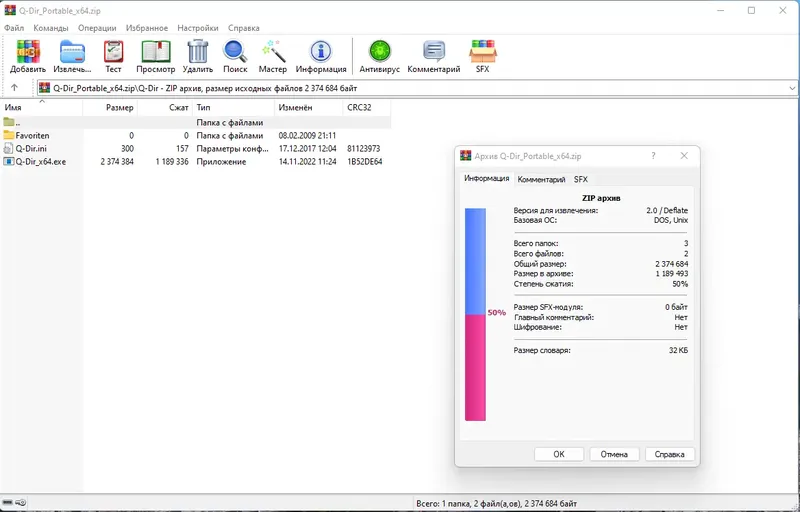
Task: Select the Q-Dir_x64.exe file name
Action: click(x=41, y=162)
